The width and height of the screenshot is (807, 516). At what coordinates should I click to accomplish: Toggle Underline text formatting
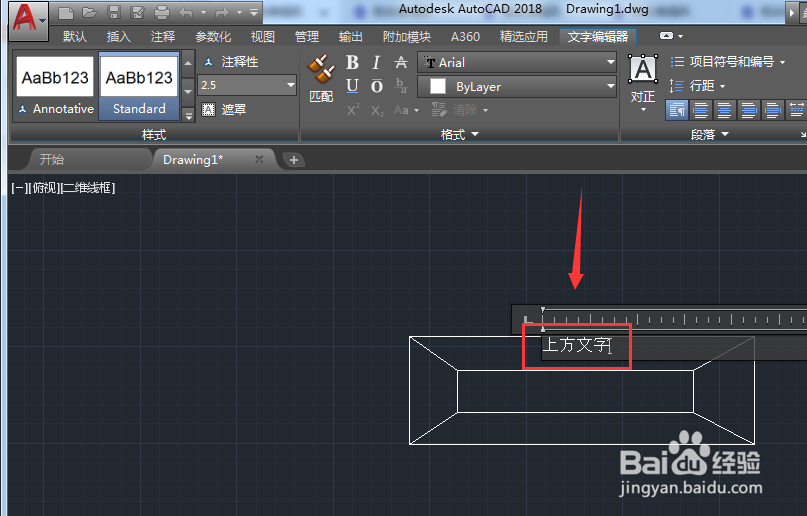[x=353, y=86]
